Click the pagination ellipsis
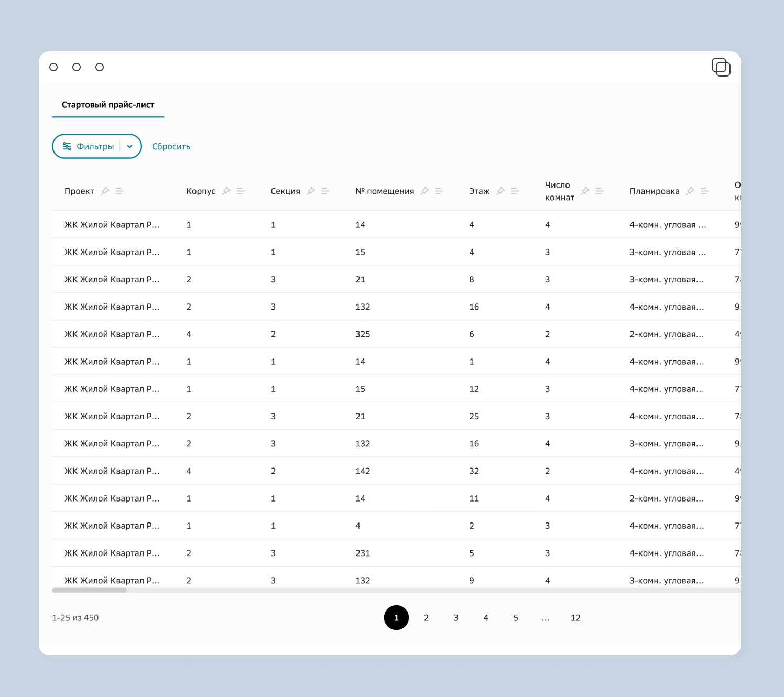The width and height of the screenshot is (784, 697). tap(546, 618)
